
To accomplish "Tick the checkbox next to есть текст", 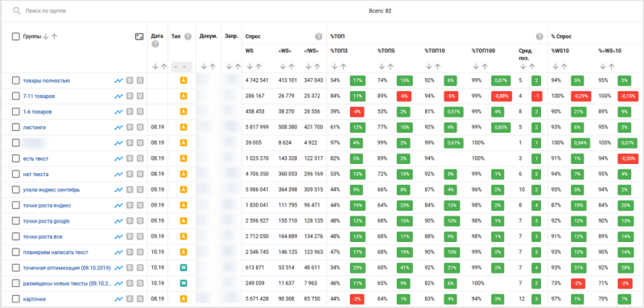I will point(15,158).
